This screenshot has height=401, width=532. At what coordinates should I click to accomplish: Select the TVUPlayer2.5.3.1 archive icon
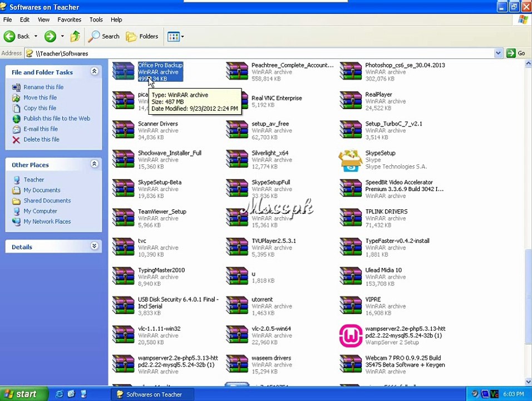click(237, 246)
